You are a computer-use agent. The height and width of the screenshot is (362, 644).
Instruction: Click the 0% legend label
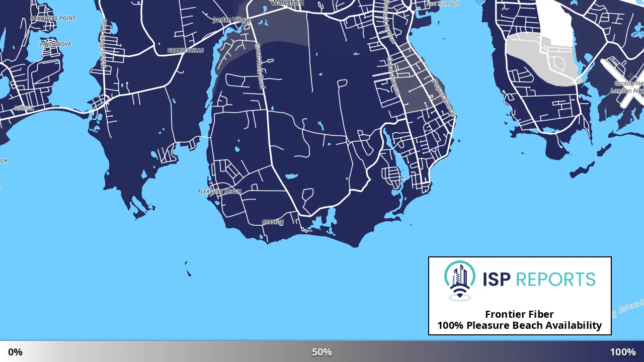(x=15, y=352)
